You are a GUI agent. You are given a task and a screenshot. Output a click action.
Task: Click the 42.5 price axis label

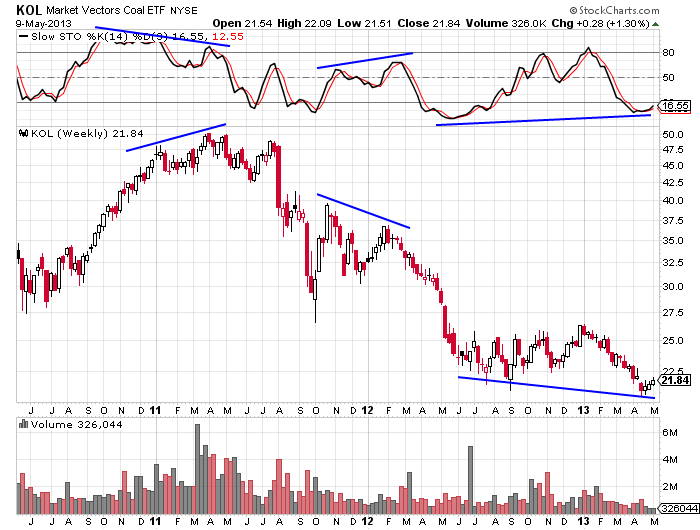point(673,183)
